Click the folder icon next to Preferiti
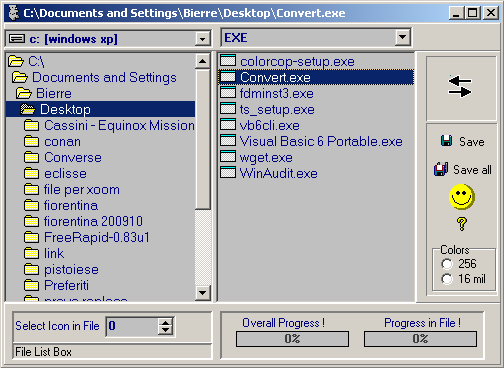Screen dimensions: 504x368 32,285
